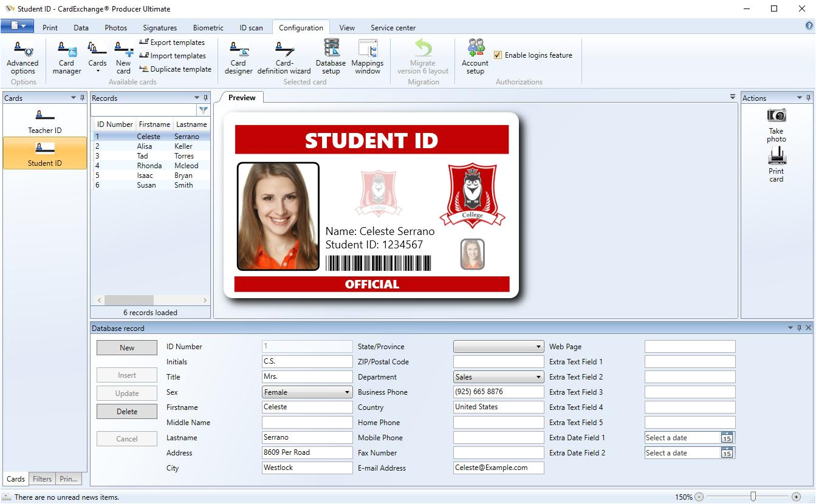Open the Card manager
816x504 pixels.
coord(66,57)
